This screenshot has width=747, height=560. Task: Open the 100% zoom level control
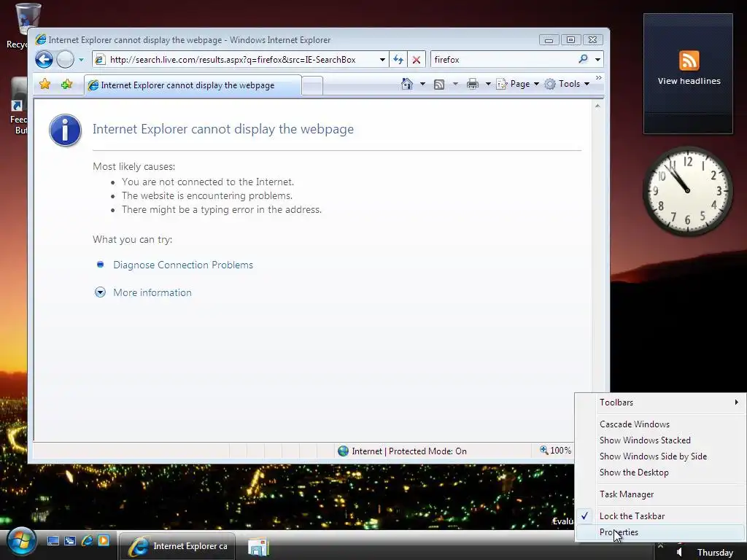(555, 451)
